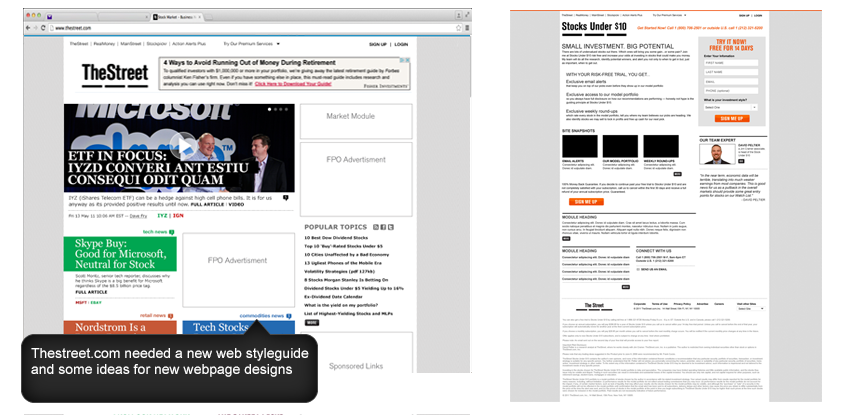Click the RSS icon beside Popular Topics
The image size is (850, 415).
(x=376, y=227)
